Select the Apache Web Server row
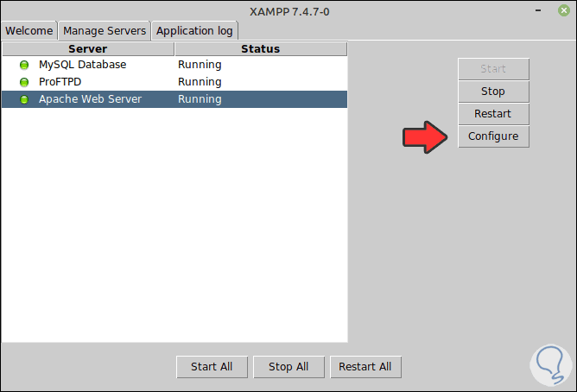Screen dimensions: 577x392 click(90, 99)
